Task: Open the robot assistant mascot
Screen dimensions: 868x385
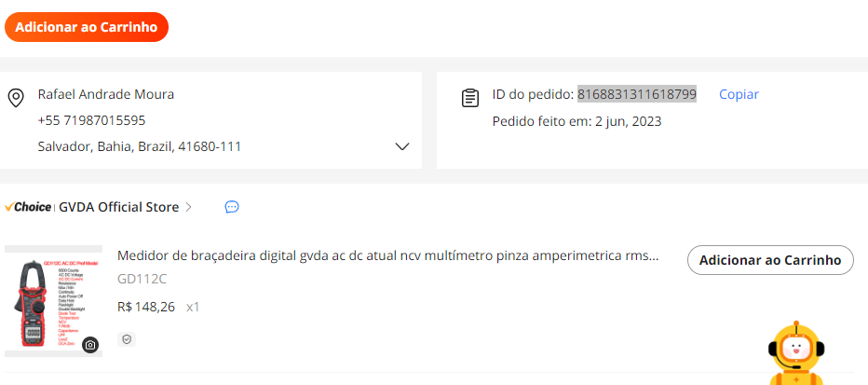Action: 796,353
